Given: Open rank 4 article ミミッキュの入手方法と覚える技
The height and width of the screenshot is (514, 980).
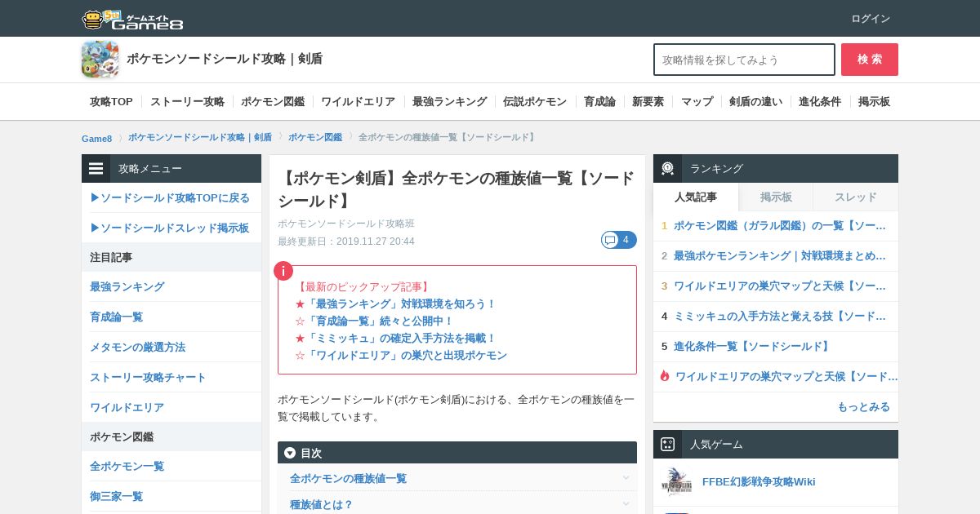Looking at the screenshot, I should coord(780,316).
